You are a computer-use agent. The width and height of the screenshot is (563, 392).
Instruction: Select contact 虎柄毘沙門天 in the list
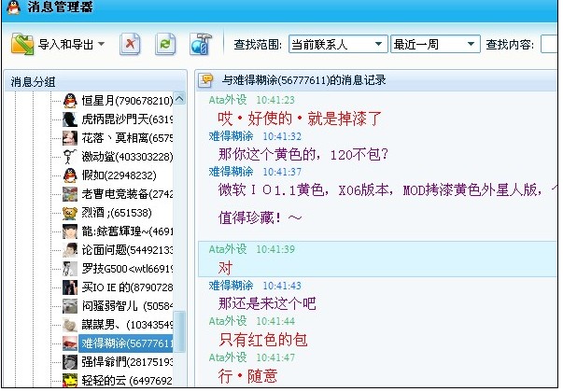click(x=127, y=119)
